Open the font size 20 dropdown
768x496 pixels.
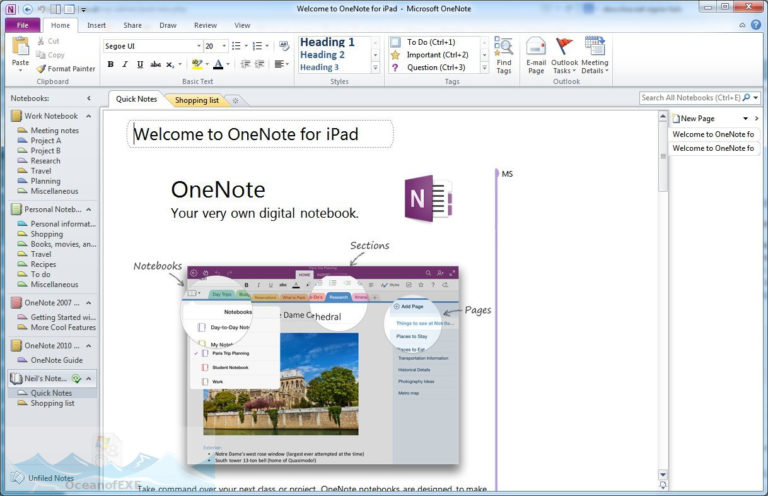[224, 46]
